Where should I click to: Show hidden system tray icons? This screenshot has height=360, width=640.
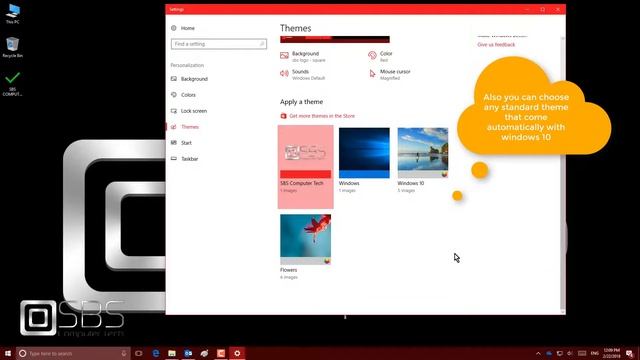pos(538,353)
